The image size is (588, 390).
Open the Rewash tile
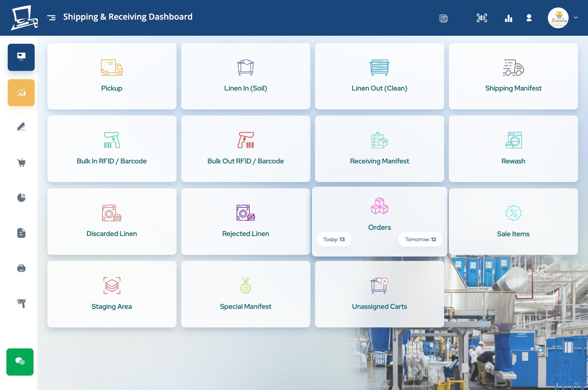tap(513, 149)
